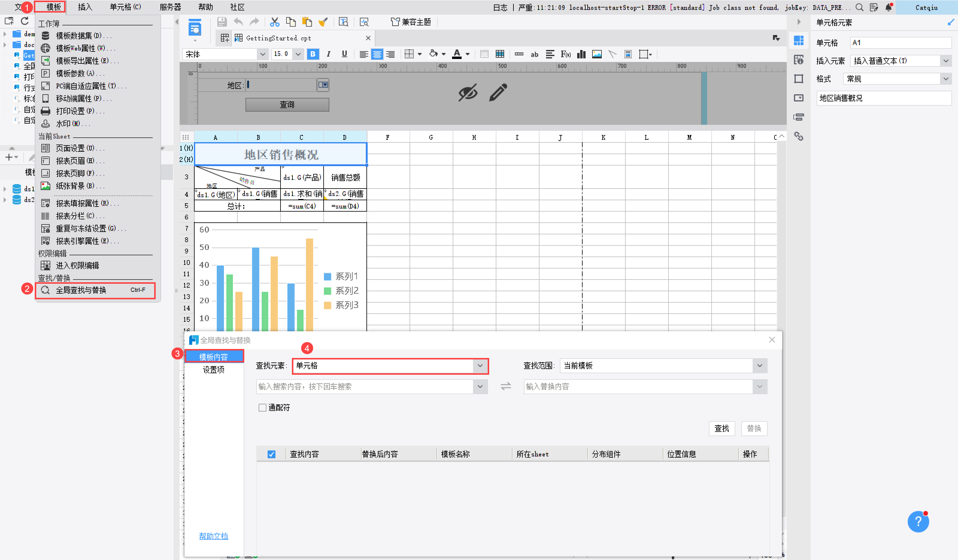Uncheck the select-all checkbox in results header
The image size is (958, 560).
[x=271, y=454]
